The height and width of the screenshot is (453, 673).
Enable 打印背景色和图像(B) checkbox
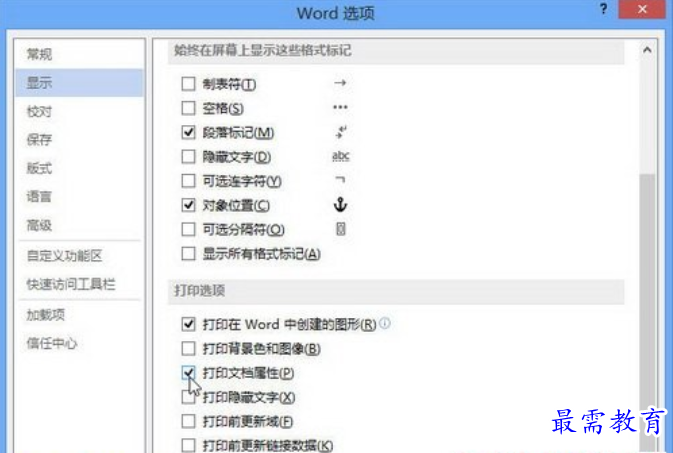coord(188,348)
